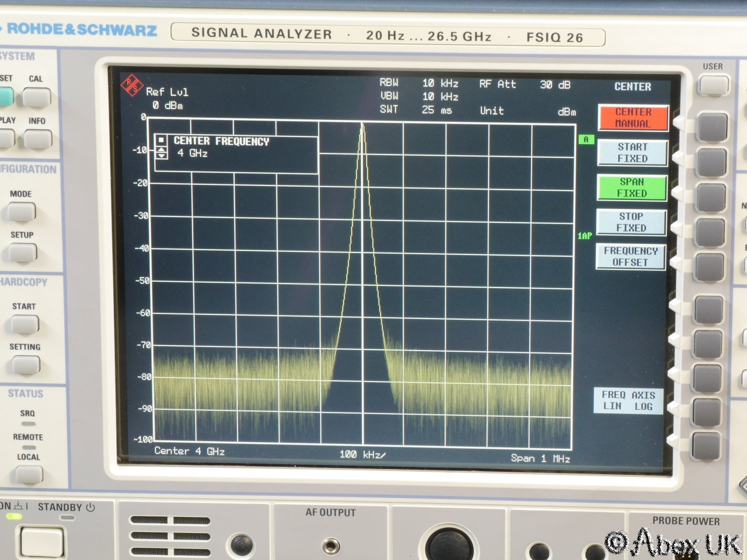Click the 1AP trace label
Viewport: 747px width, 560px height.
pos(585,236)
